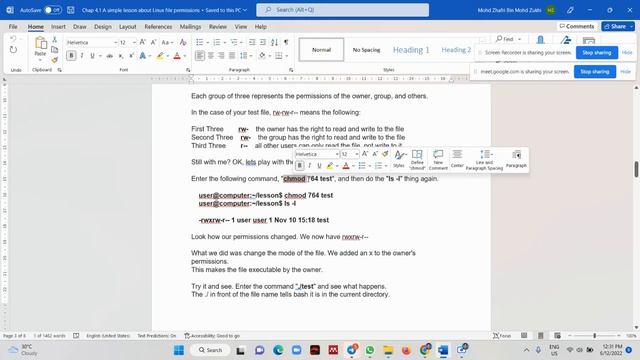Open Change Case Aa dropdown in ribbon

(x=167, y=42)
